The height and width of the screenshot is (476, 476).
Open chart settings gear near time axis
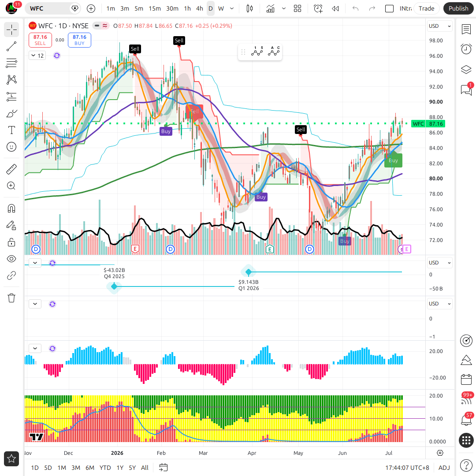[440, 453]
